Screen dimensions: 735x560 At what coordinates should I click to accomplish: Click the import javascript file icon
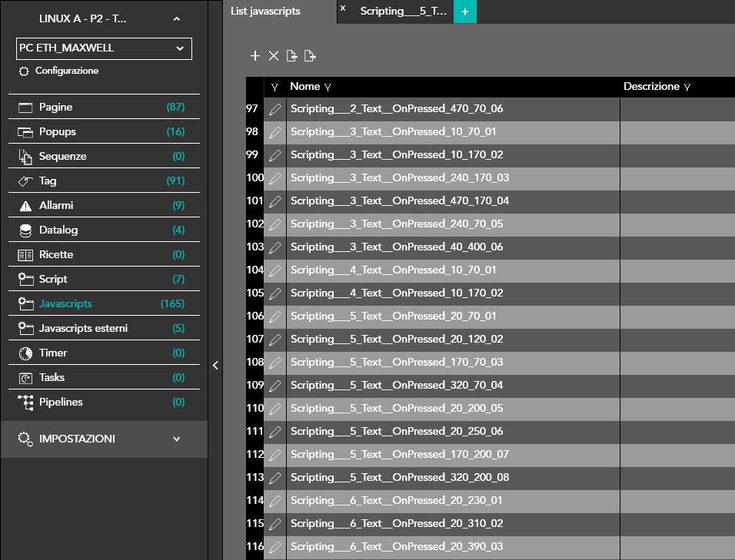click(x=292, y=55)
